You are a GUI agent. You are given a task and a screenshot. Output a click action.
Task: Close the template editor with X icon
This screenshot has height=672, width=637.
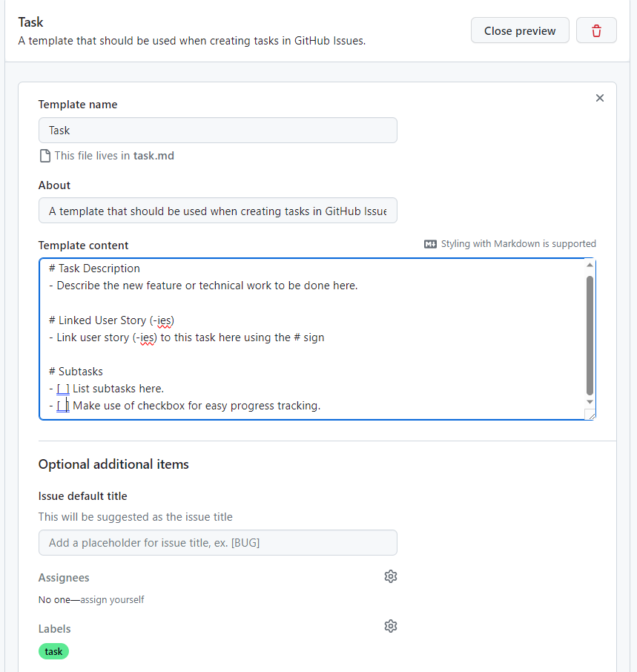pos(600,98)
